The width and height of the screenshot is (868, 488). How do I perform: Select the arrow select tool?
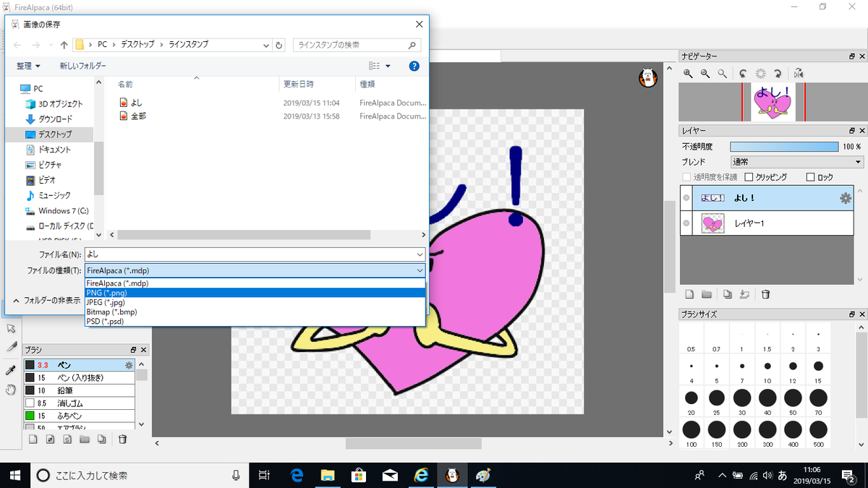pos(11,328)
